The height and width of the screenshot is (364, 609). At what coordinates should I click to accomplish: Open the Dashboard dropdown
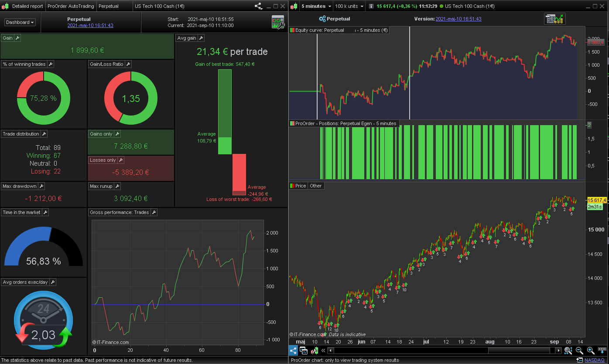pyautogui.click(x=20, y=22)
